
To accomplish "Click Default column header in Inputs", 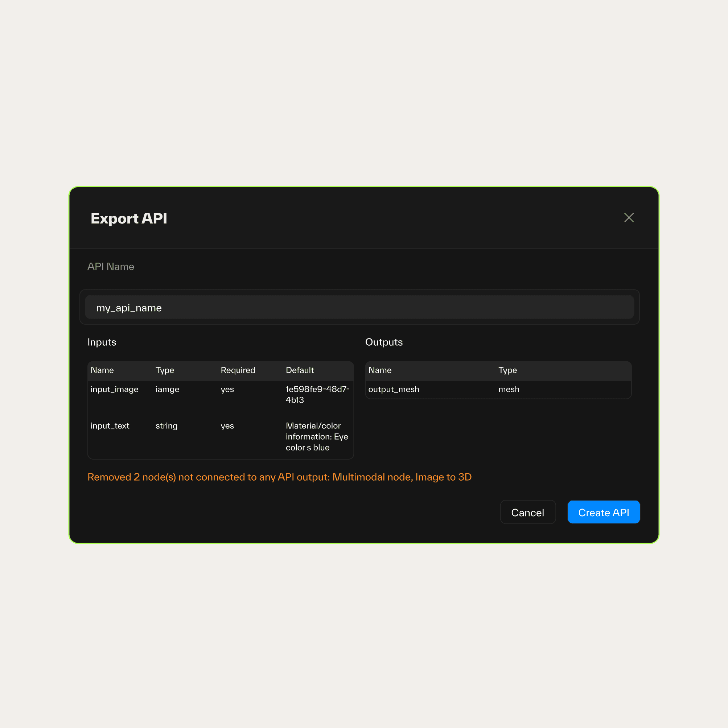I will click(300, 370).
